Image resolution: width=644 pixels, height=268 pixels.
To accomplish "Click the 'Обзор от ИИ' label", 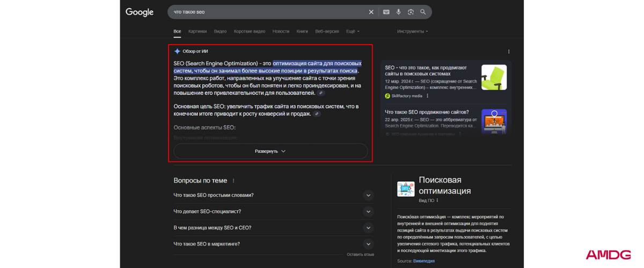I will click(195, 51).
